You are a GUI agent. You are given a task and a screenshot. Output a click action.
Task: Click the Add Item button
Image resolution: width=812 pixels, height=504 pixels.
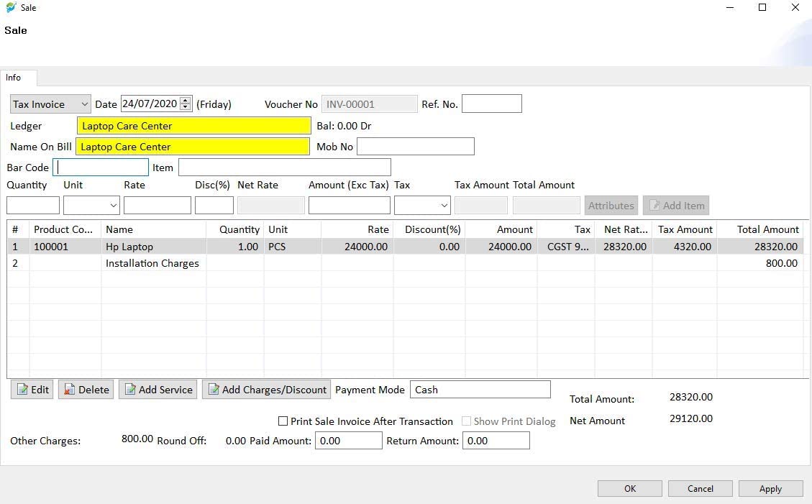click(675, 206)
